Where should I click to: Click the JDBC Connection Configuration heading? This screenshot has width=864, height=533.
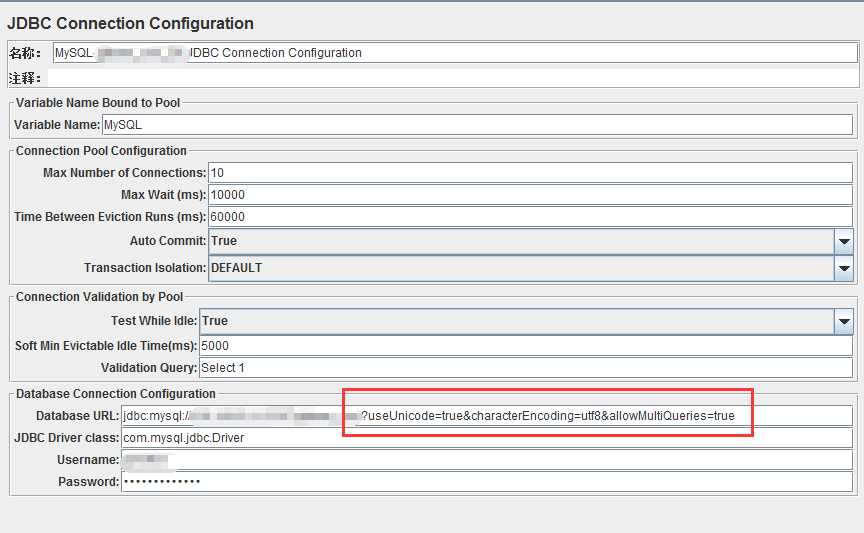coord(130,23)
